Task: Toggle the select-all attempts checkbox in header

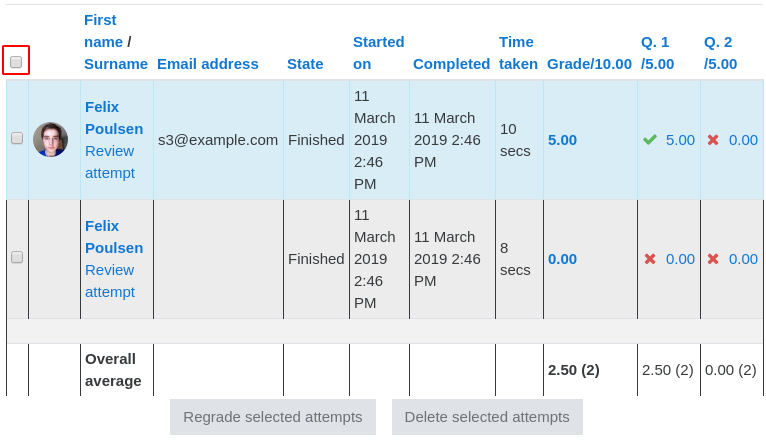Action: pyautogui.click(x=16, y=62)
